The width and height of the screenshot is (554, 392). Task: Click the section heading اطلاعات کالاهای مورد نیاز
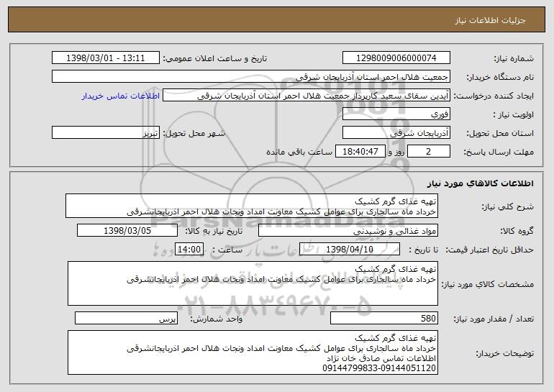click(480, 183)
